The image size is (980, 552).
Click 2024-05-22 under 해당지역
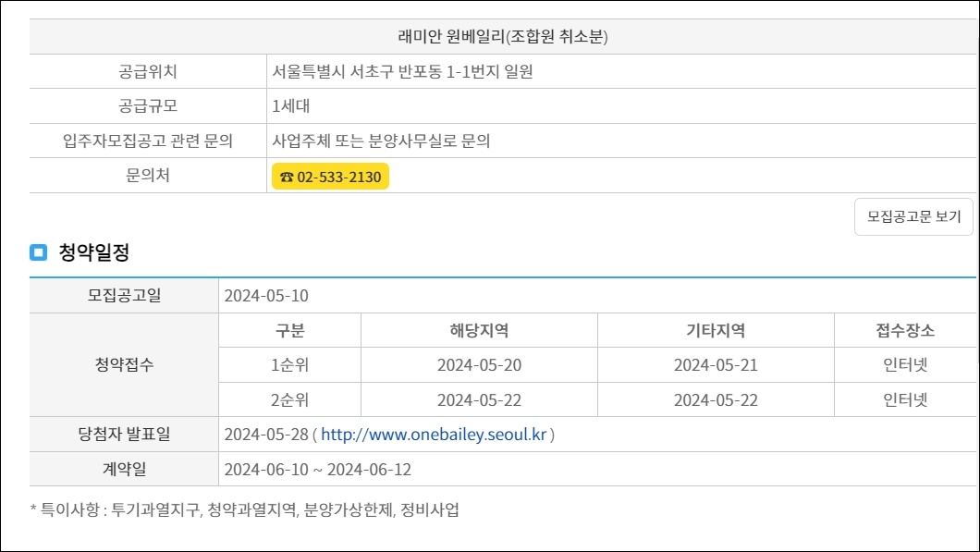pyautogui.click(x=480, y=400)
